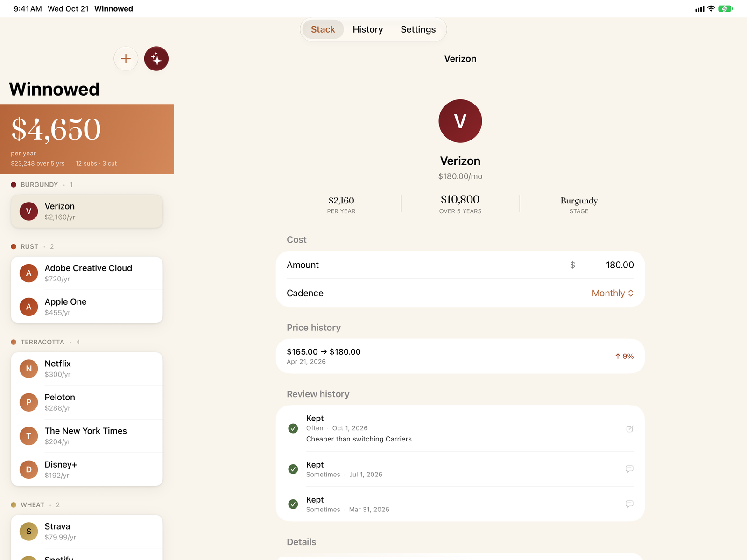Viewport: 747px width, 560px height.
Task: Open the Netflix subscription row
Action: 87,369
